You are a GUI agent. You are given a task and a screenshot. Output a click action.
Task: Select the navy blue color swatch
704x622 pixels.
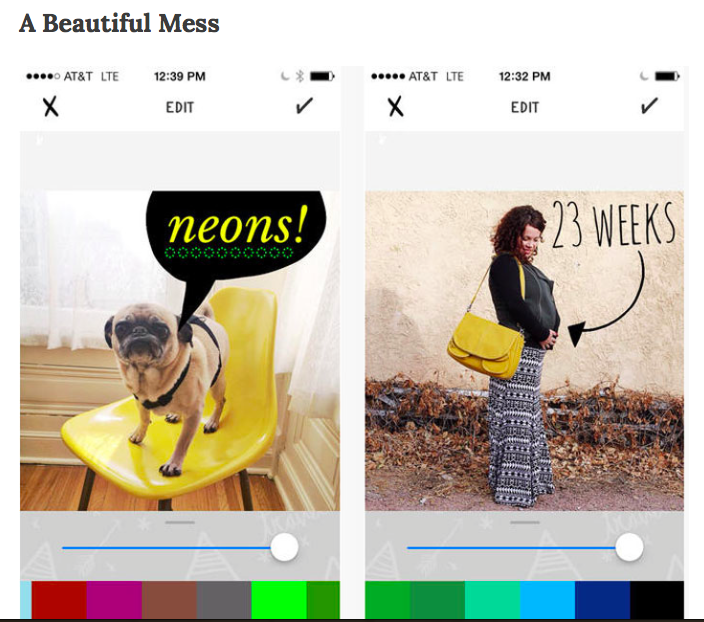(603, 600)
